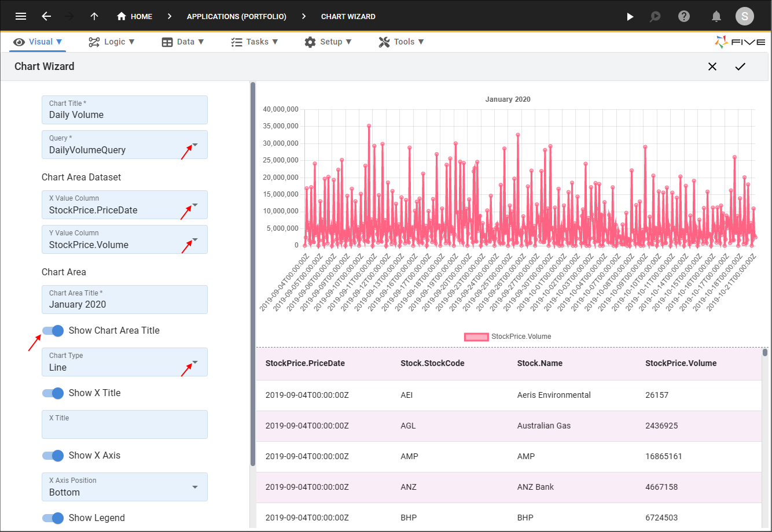Screen dimensions: 772x532
Task: Click the volume value 16865161
Action: (x=664, y=457)
